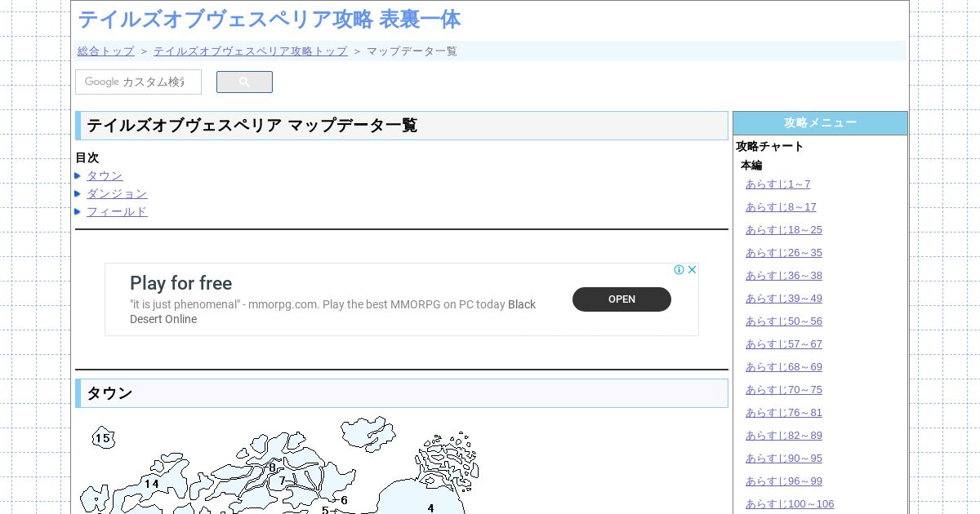Screen dimensions: 980x514
Task: Open あらすじ68～69 in the menu
Action: [x=784, y=367]
